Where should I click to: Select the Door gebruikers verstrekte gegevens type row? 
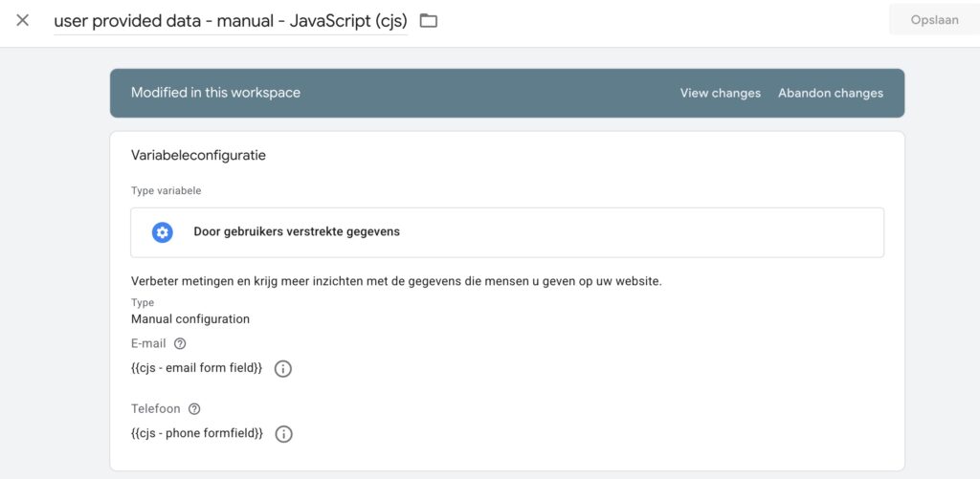tap(507, 232)
